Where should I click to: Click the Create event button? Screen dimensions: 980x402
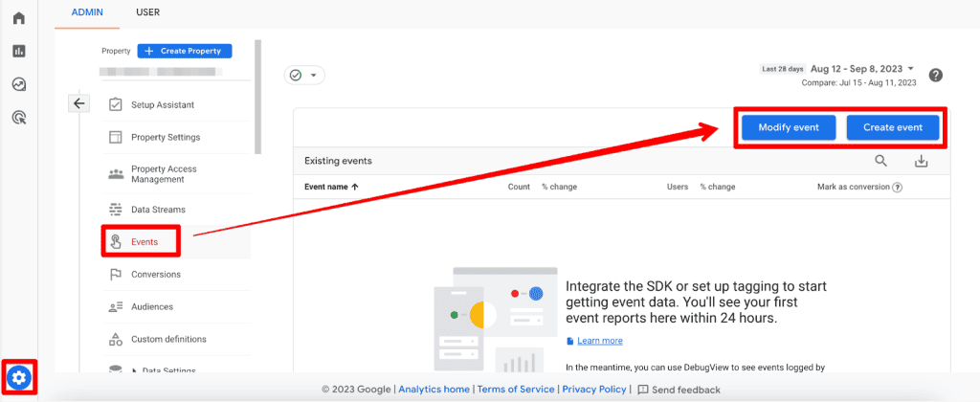[893, 127]
